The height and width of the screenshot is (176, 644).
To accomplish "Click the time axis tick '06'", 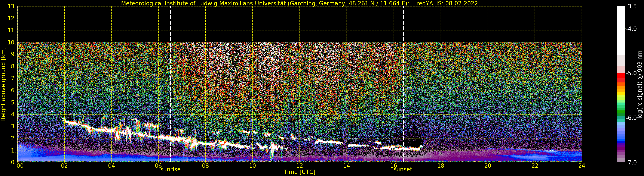I will tap(158, 166).
